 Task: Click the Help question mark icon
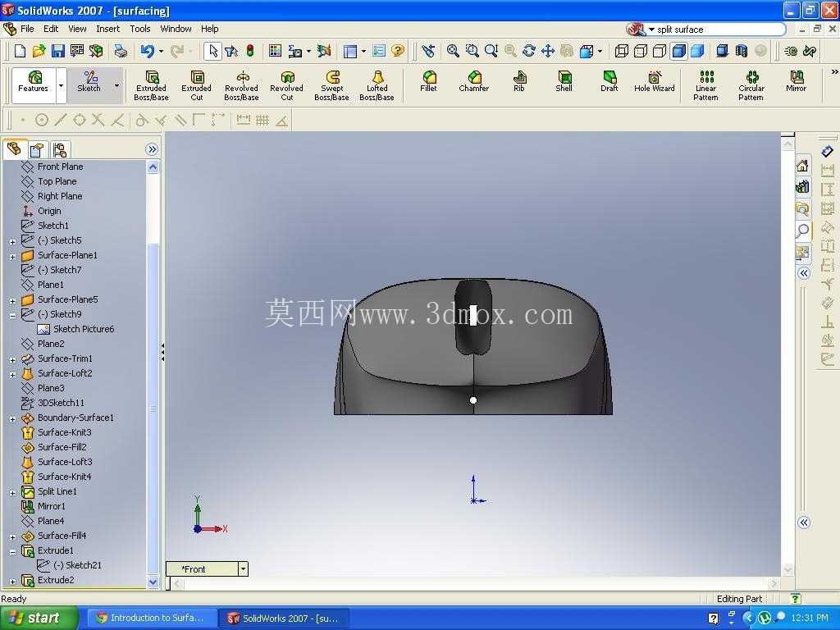(x=398, y=51)
